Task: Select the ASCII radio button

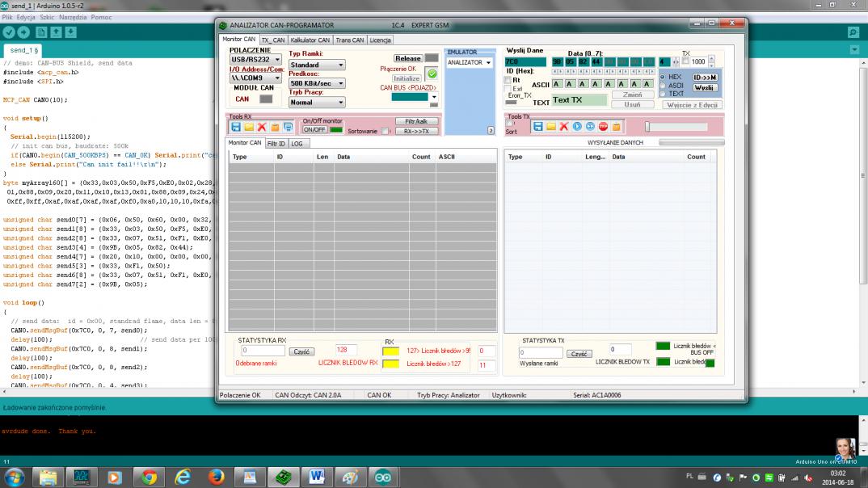Action: (664, 85)
